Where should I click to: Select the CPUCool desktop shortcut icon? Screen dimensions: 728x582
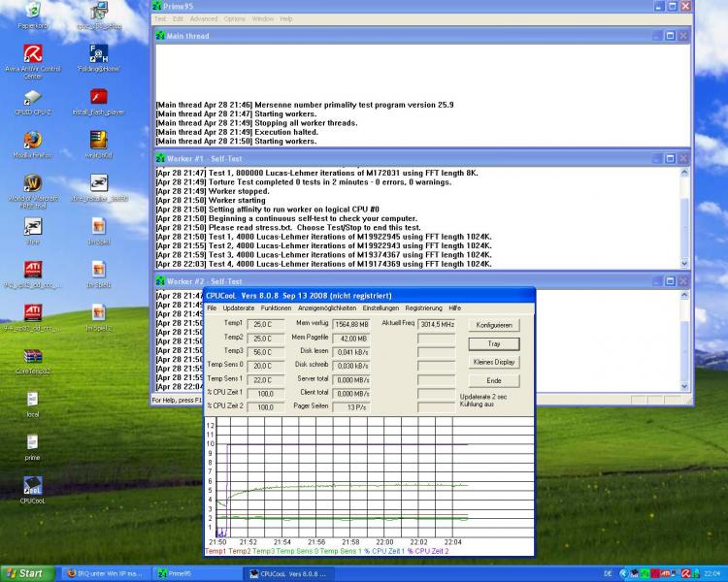pyautogui.click(x=32, y=485)
